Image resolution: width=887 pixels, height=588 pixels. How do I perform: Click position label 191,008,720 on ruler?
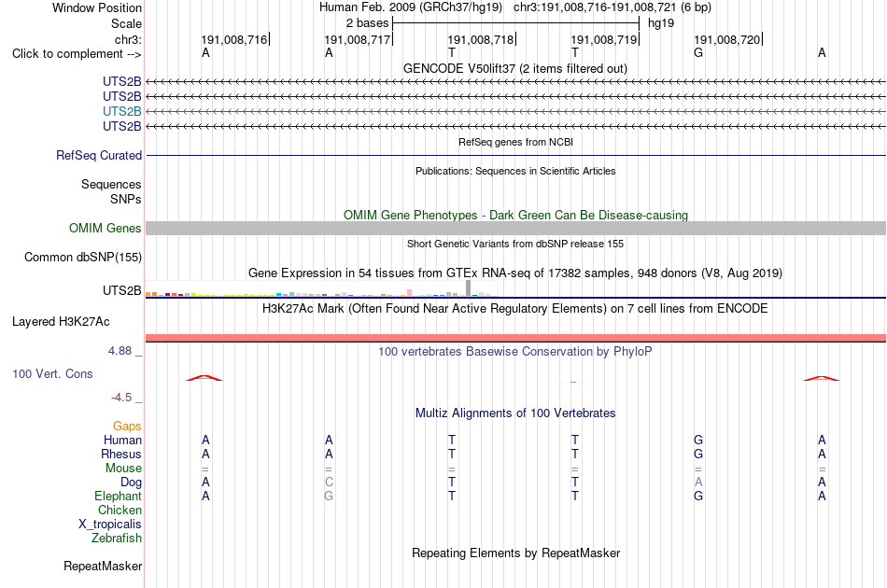(x=727, y=39)
